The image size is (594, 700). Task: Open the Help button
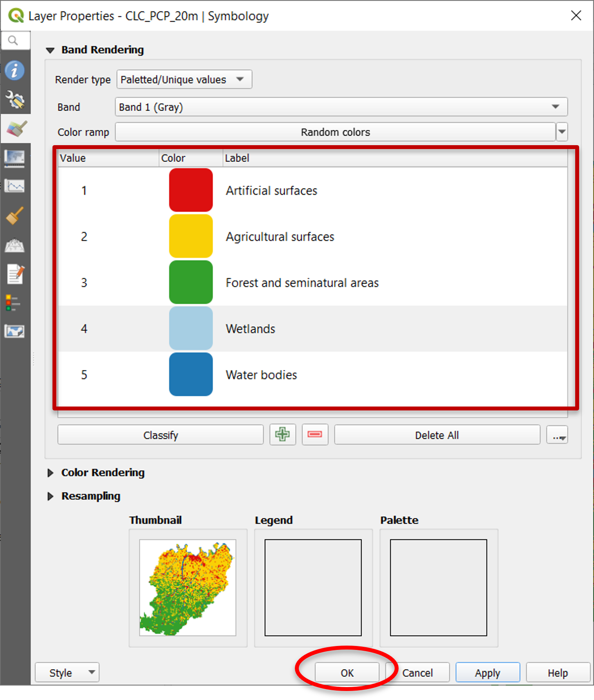pyautogui.click(x=558, y=673)
